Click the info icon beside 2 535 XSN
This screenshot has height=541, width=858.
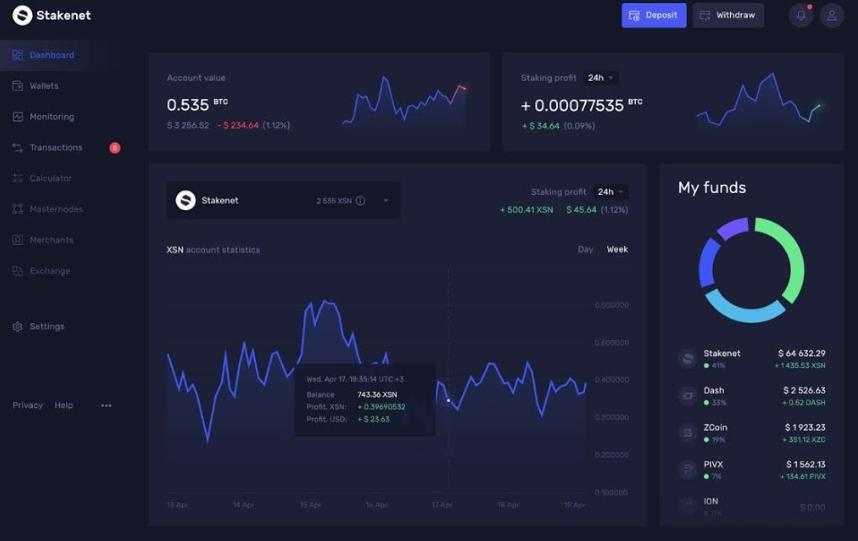coord(360,201)
